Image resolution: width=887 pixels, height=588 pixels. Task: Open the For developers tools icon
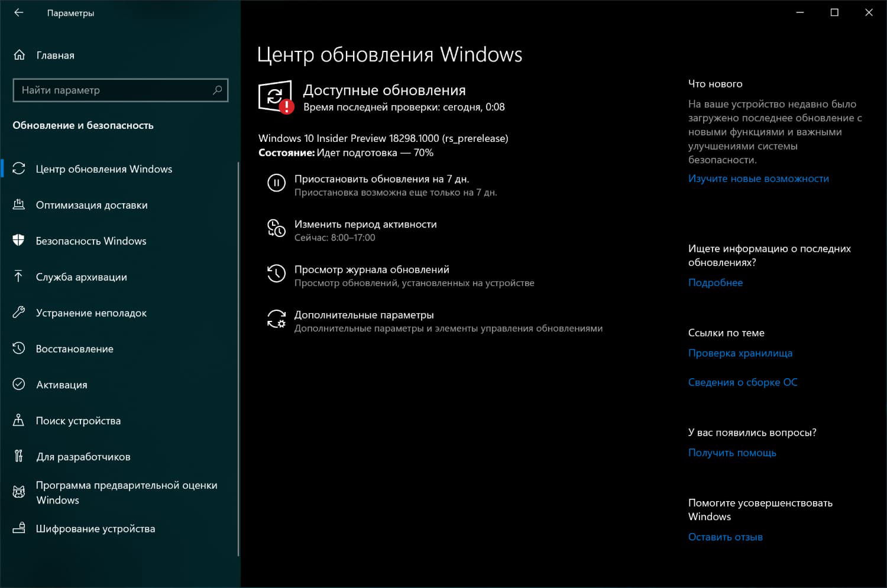point(19,456)
